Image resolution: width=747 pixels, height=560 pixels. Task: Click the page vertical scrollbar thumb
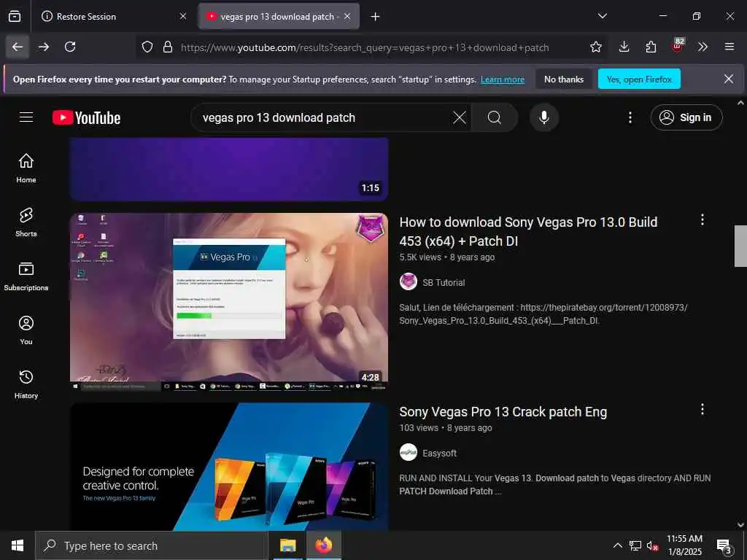click(x=740, y=246)
